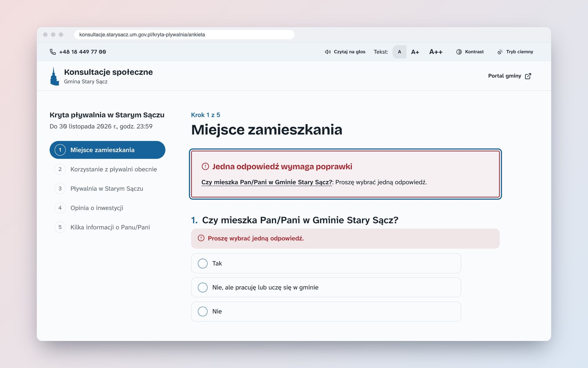Click the phone handset icon
This screenshot has width=588, height=368.
(53, 52)
